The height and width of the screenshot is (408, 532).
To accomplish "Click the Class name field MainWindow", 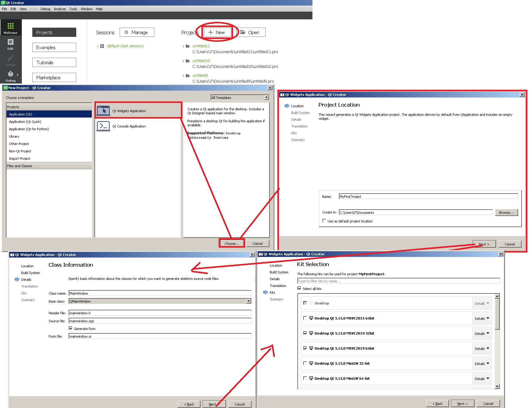I will point(160,293).
